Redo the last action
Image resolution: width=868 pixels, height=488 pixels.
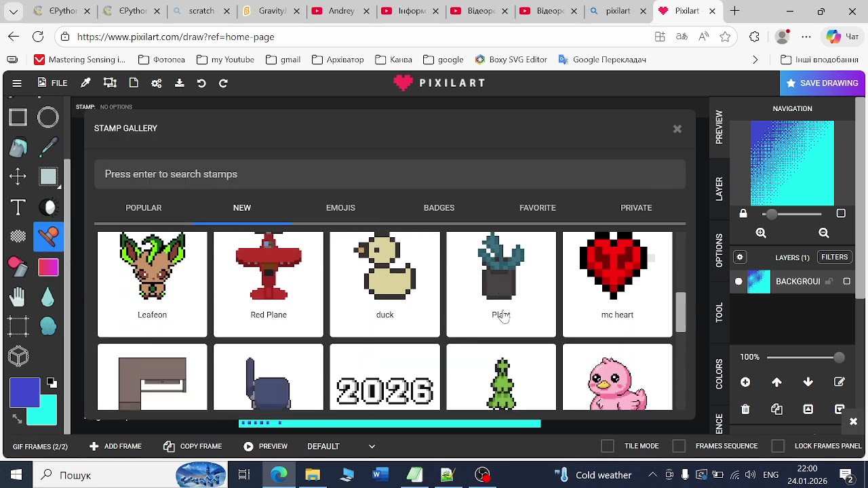(x=223, y=83)
